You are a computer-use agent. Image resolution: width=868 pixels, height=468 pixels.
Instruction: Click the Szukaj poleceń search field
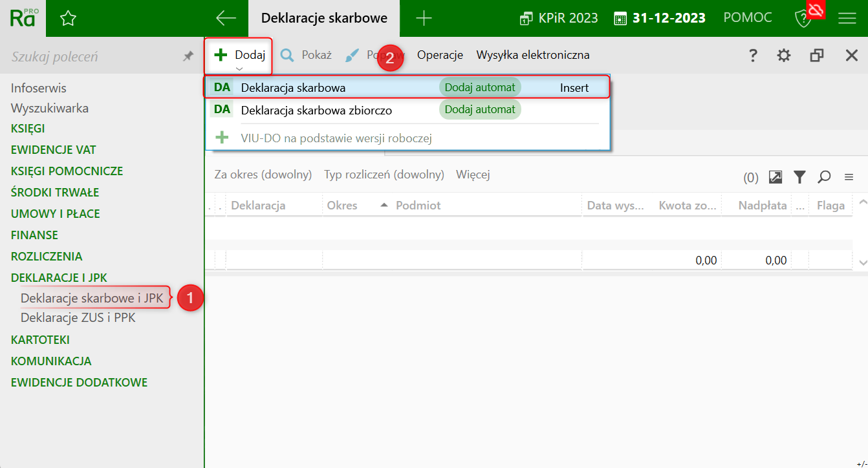pos(91,57)
